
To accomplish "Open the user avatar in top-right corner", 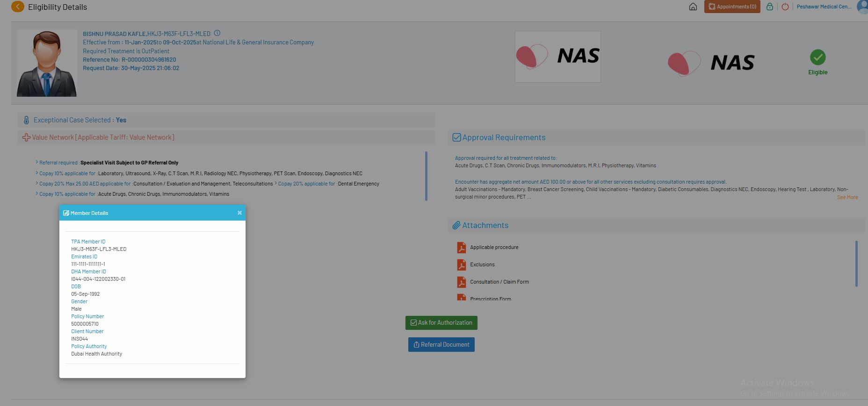I will (x=862, y=7).
